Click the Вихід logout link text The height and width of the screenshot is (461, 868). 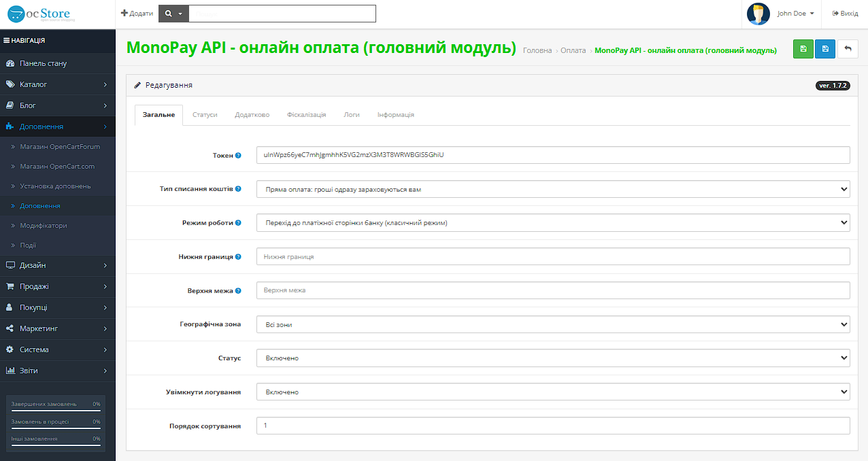click(850, 14)
